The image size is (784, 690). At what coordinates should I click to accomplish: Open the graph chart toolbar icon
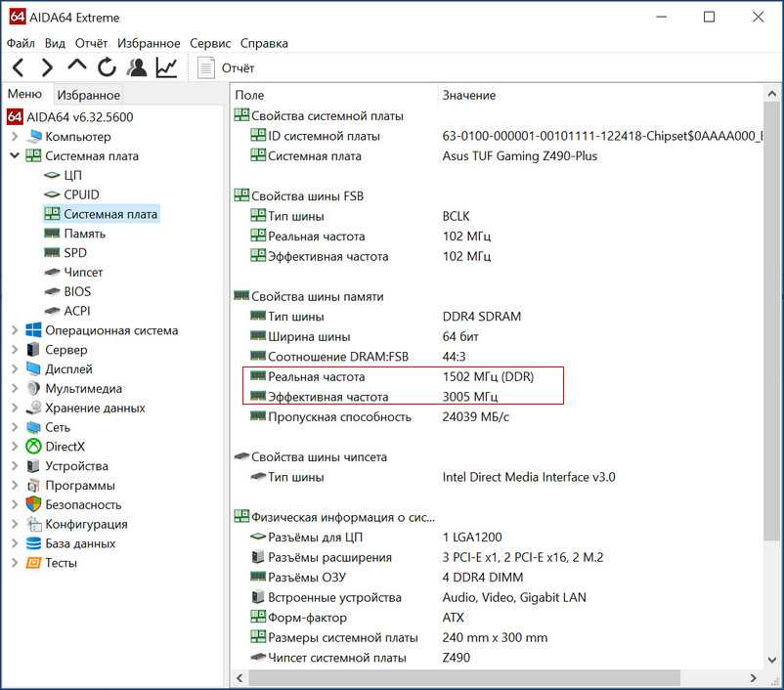(166, 67)
